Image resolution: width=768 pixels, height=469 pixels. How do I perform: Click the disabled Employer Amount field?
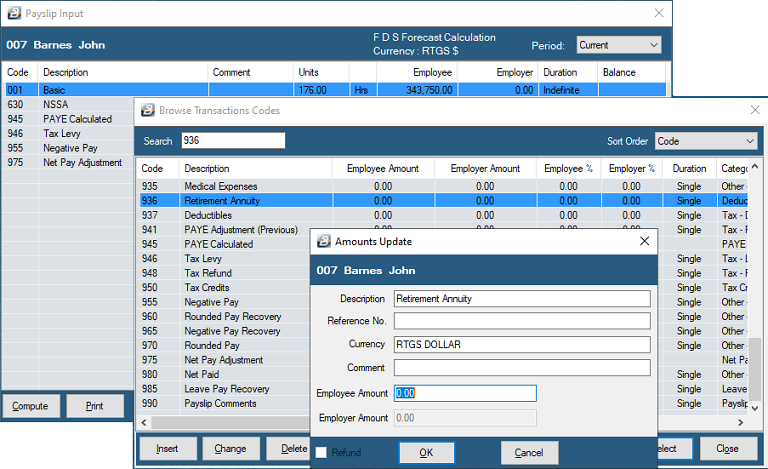(x=465, y=418)
